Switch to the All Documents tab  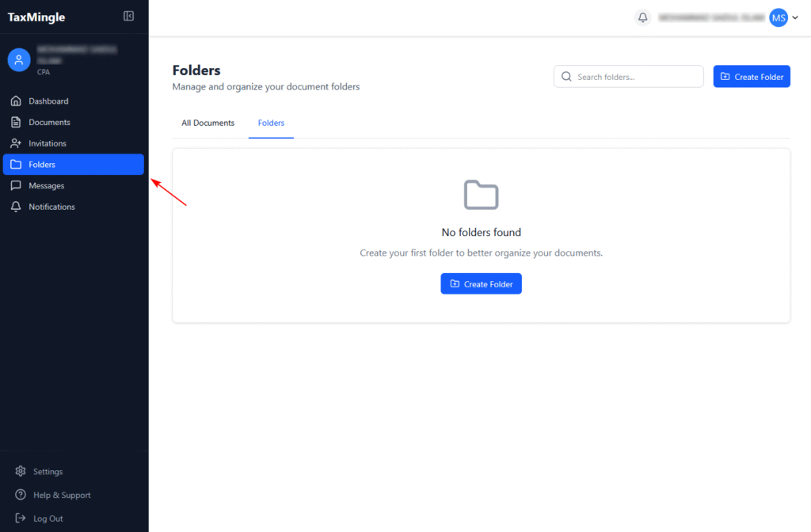[208, 123]
